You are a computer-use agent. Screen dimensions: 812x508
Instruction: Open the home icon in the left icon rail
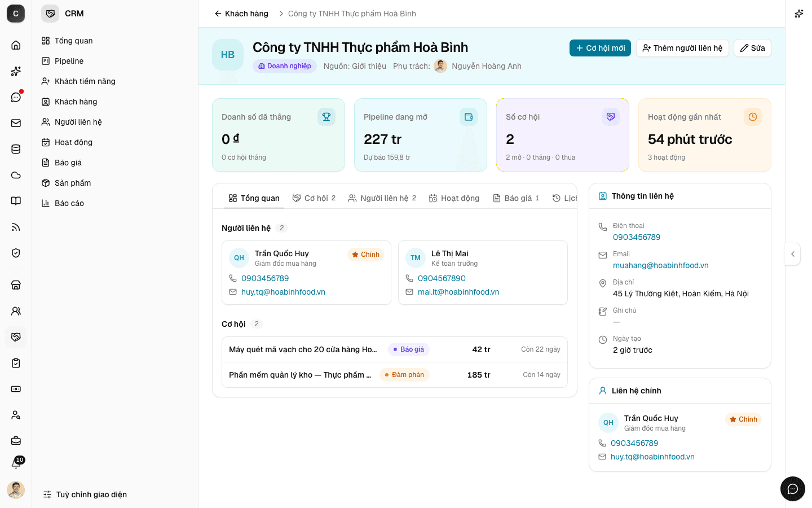click(x=16, y=45)
